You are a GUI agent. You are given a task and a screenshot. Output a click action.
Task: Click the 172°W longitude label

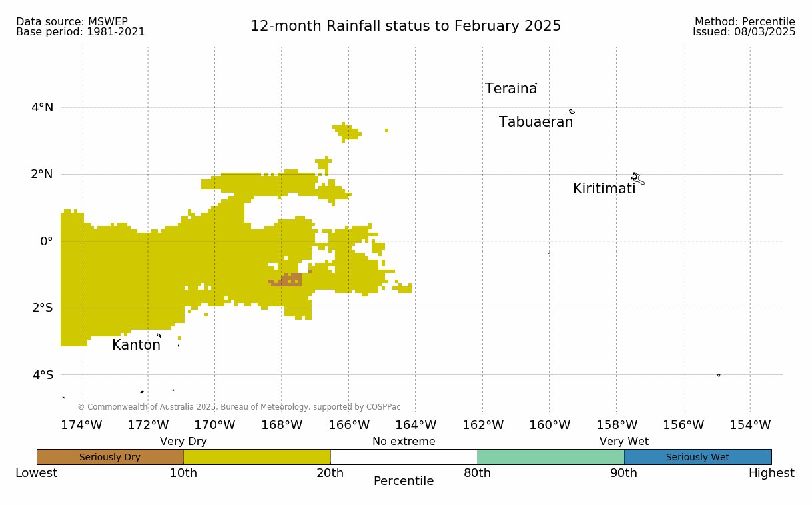pos(148,425)
